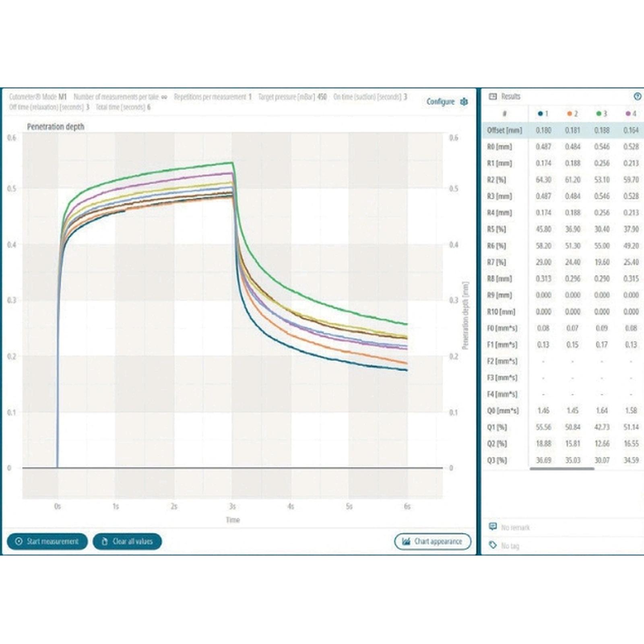Viewport: 644px width, 644px height.
Task: Click the Start measurement button
Action: [x=47, y=541]
